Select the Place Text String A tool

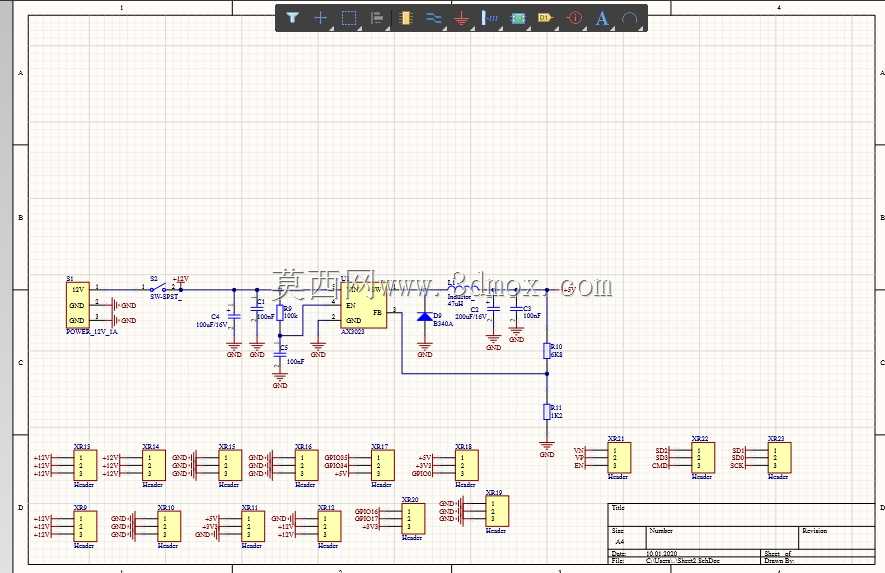(602, 18)
